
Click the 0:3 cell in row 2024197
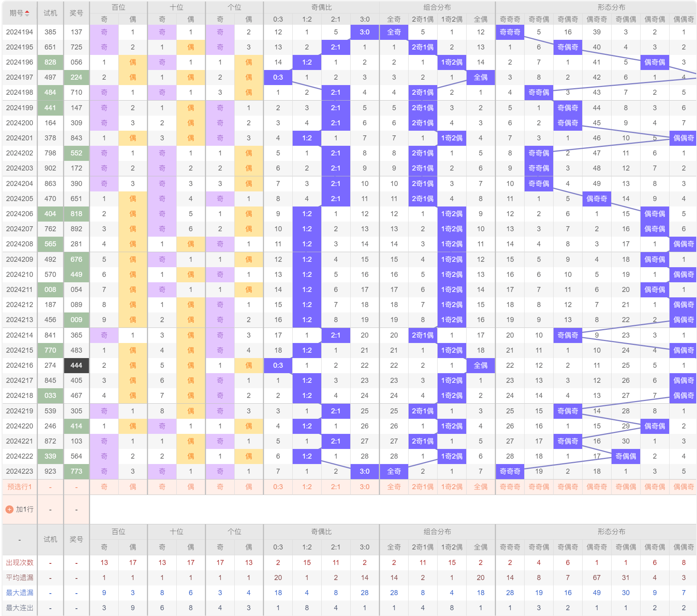click(x=278, y=77)
